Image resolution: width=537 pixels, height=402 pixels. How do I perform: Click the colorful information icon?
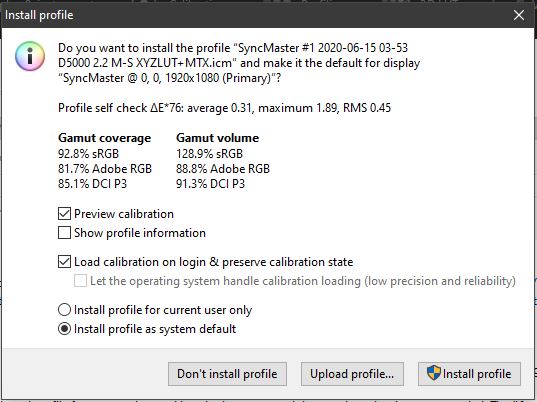[x=30, y=56]
